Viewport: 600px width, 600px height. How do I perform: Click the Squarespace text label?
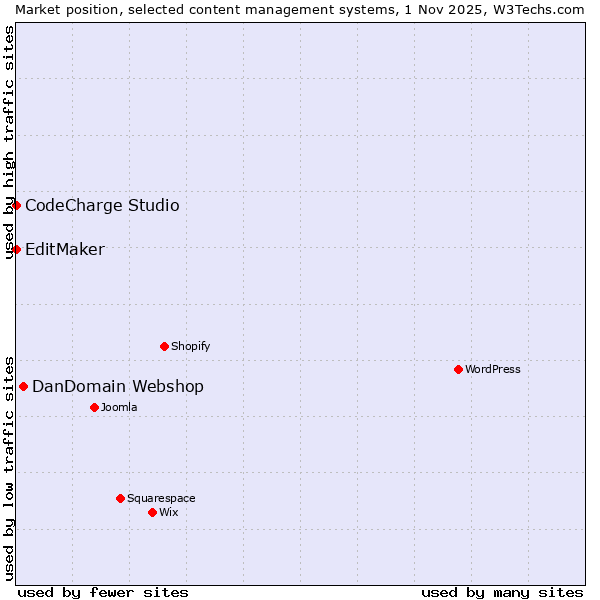point(161,499)
